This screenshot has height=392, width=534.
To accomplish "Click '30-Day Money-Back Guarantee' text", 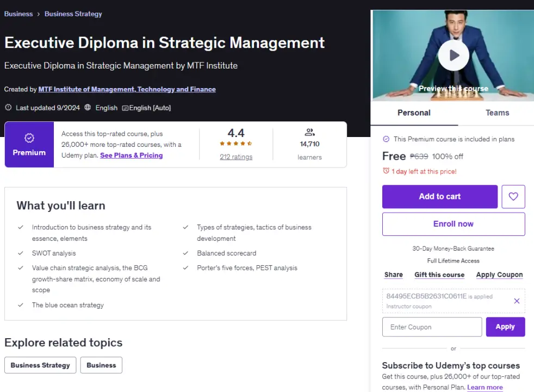I will click(454, 248).
